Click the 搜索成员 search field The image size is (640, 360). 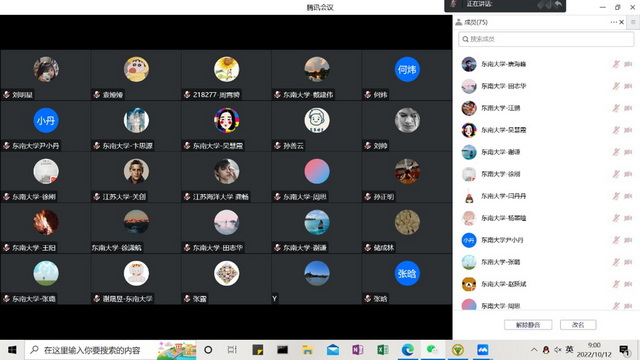coord(546,39)
